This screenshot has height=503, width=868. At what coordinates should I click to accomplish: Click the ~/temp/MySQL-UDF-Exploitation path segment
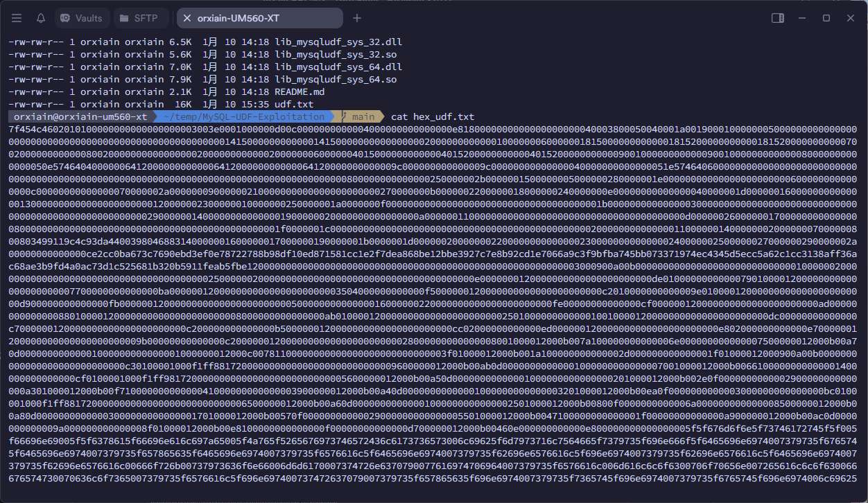point(243,117)
